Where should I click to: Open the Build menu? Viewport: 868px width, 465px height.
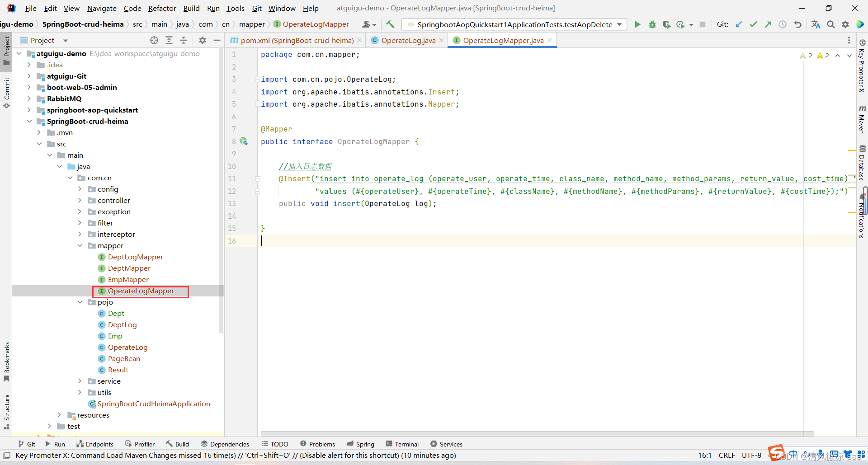[191, 8]
